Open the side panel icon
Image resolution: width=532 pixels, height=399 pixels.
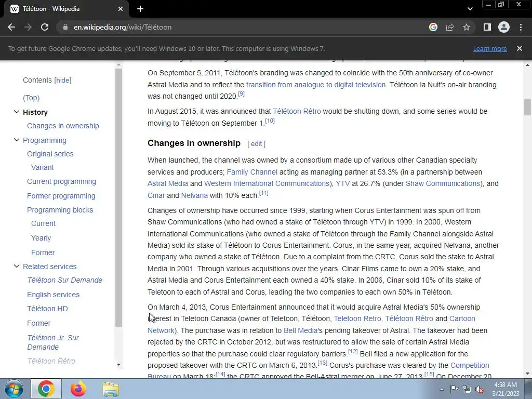coord(487,27)
